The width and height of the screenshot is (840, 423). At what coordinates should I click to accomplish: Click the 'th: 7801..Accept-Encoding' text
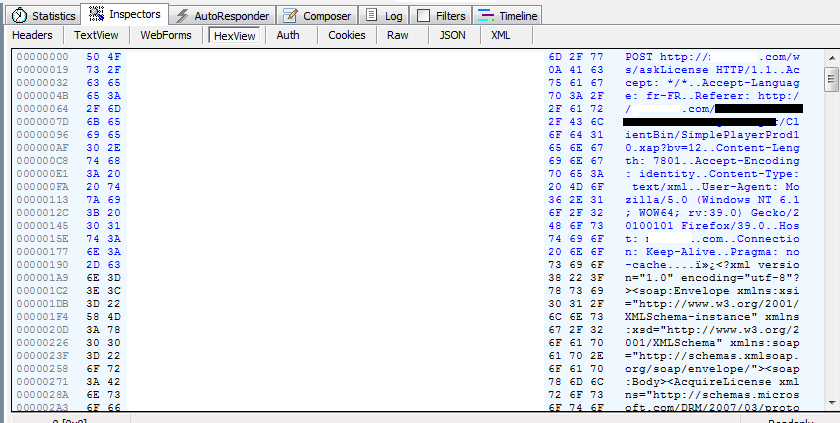tap(712, 161)
